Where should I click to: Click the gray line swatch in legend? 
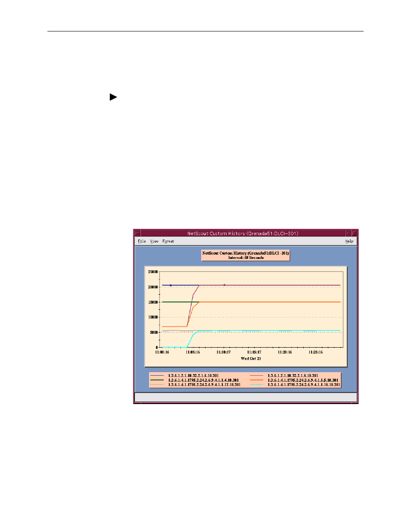tap(157, 385)
